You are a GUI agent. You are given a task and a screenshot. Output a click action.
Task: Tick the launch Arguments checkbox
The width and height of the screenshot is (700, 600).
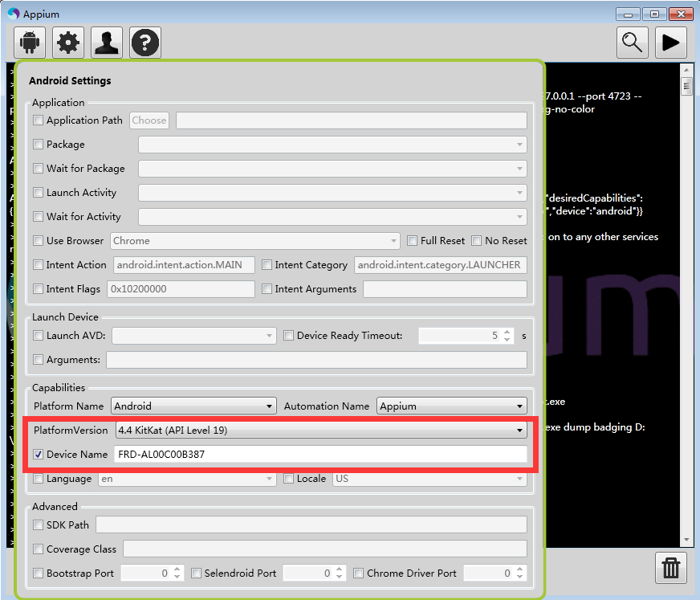pos(39,360)
